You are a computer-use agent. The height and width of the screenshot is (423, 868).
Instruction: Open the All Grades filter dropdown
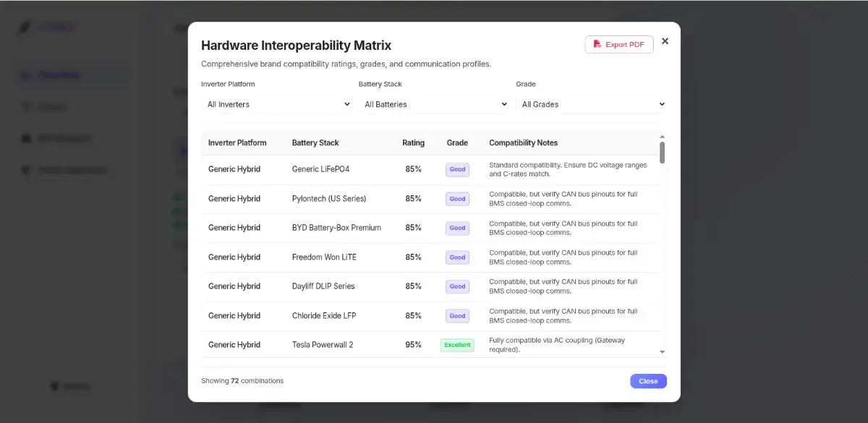coord(591,104)
